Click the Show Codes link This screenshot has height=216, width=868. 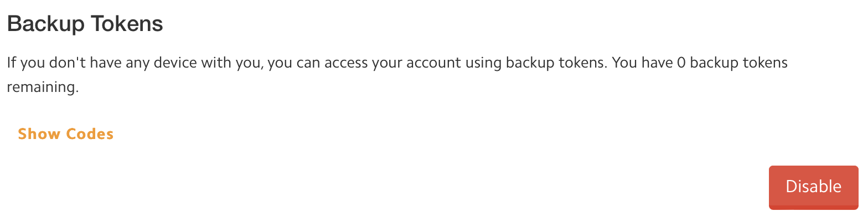click(66, 134)
